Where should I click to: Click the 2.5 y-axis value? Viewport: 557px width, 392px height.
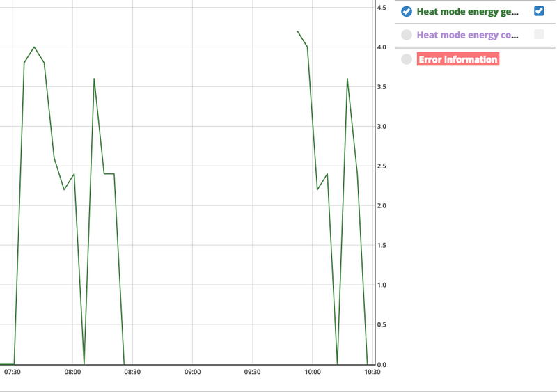[382, 166]
